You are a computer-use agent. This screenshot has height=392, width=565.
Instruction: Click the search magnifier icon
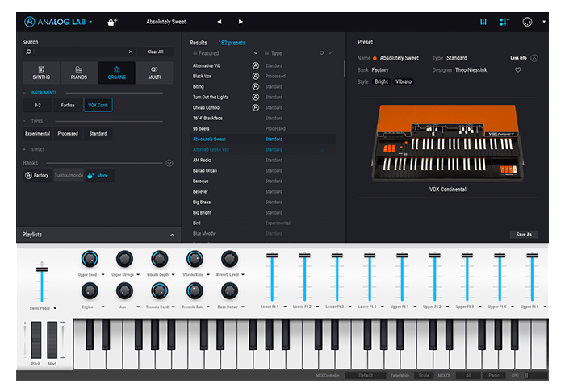(x=28, y=52)
